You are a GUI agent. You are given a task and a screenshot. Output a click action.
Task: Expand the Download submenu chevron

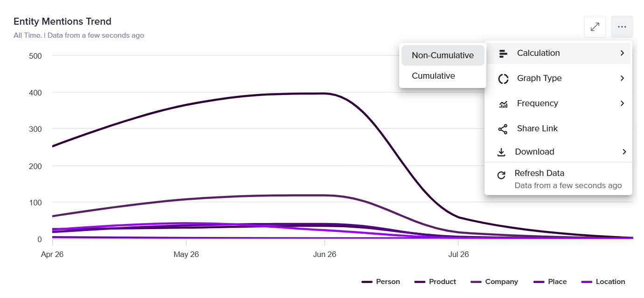(x=624, y=152)
